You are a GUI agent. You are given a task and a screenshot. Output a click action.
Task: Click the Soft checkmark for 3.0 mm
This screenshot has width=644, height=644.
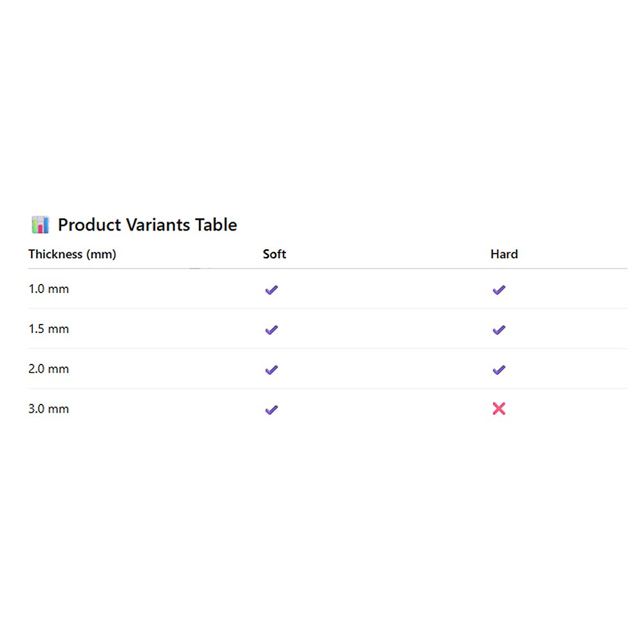point(272,410)
